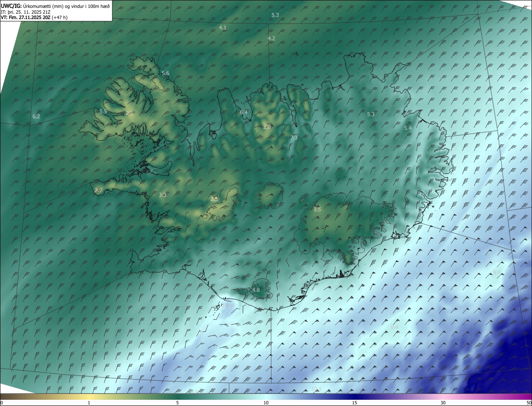Image resolution: width=532 pixels, height=406 pixels.
Task: Click the 4.2 value label on the map
Action: [x=271, y=38]
